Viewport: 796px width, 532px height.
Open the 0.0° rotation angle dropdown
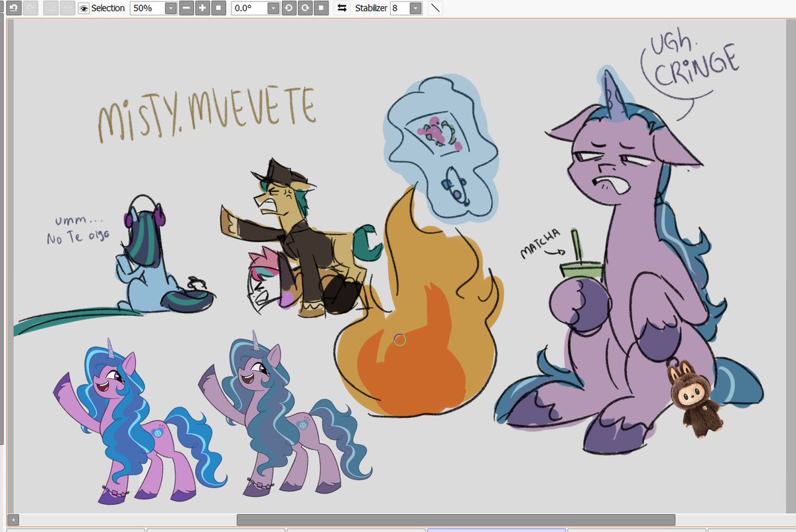coord(273,8)
